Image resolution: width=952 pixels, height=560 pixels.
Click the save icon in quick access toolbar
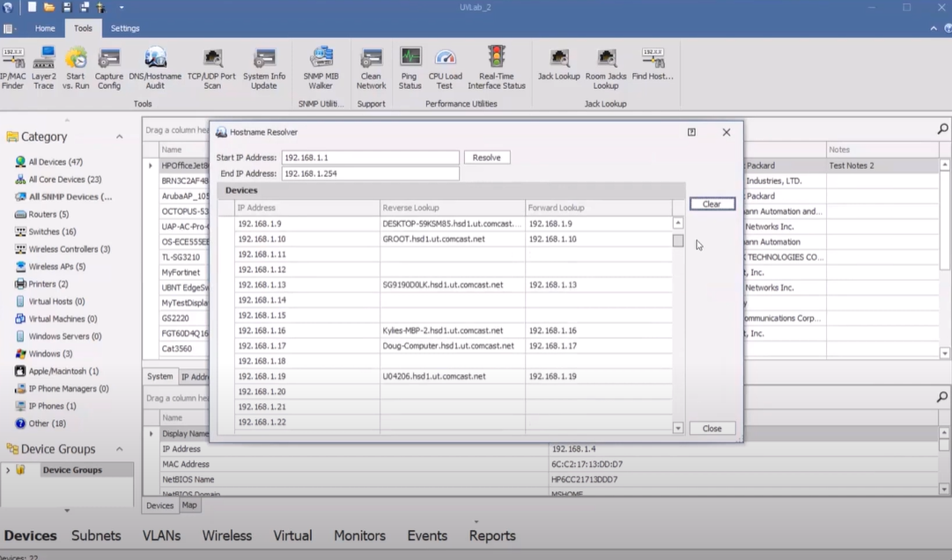67,7
